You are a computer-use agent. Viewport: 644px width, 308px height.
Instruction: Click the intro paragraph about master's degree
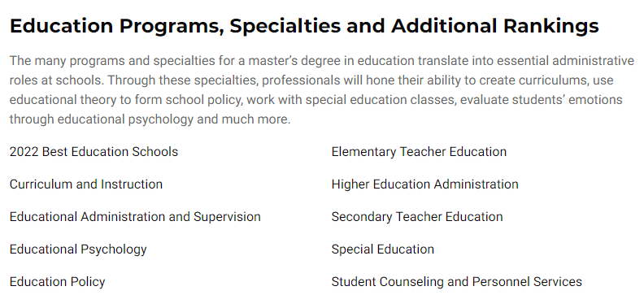point(321,90)
